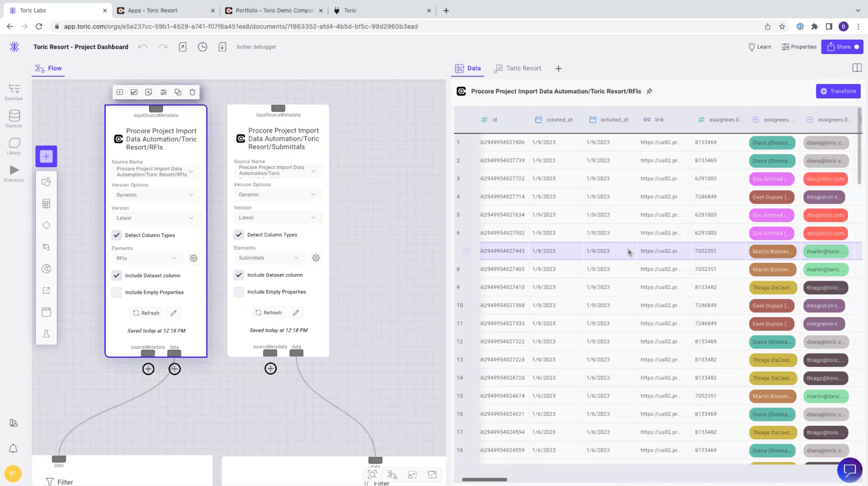Click the browser address bar
This screenshot has width=868, height=486.
pyautogui.click(x=407, y=26)
